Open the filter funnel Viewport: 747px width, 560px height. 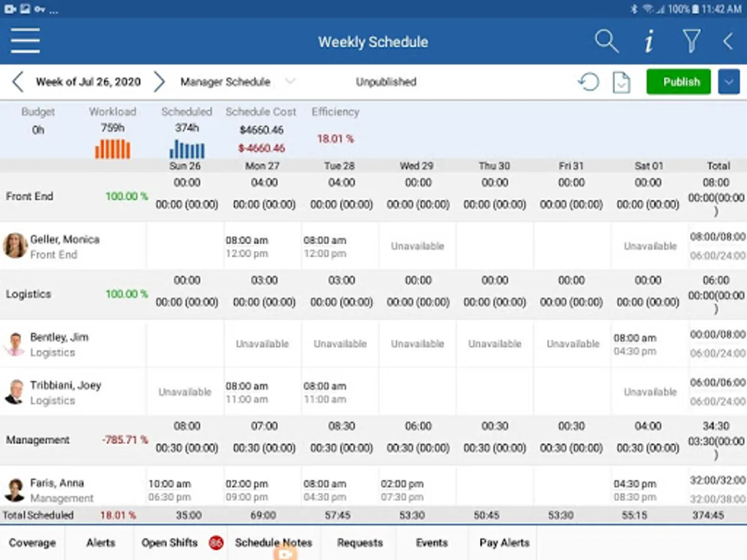pyautogui.click(x=691, y=42)
